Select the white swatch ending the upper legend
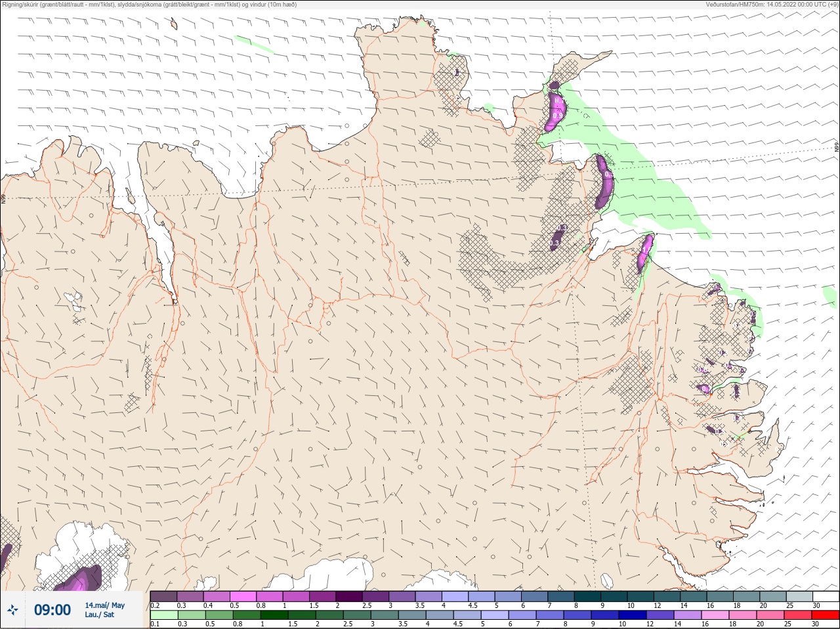 [826, 596]
